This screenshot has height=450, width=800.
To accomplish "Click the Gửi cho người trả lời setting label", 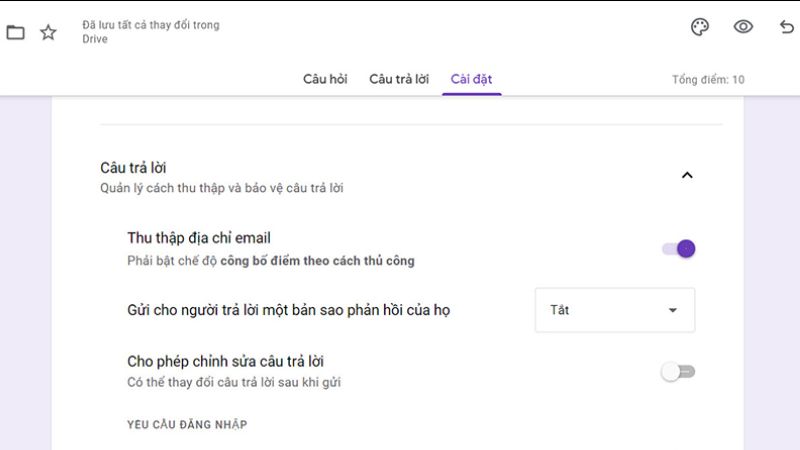I will pos(289,310).
